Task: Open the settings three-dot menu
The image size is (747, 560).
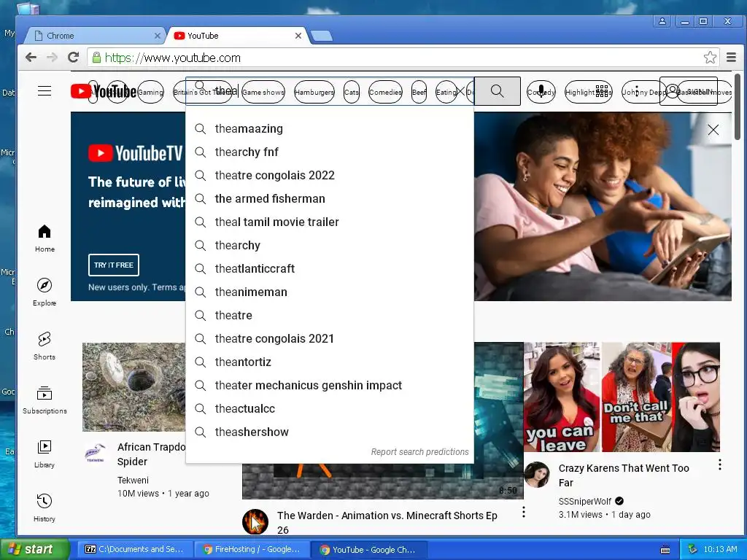Action: 636,91
